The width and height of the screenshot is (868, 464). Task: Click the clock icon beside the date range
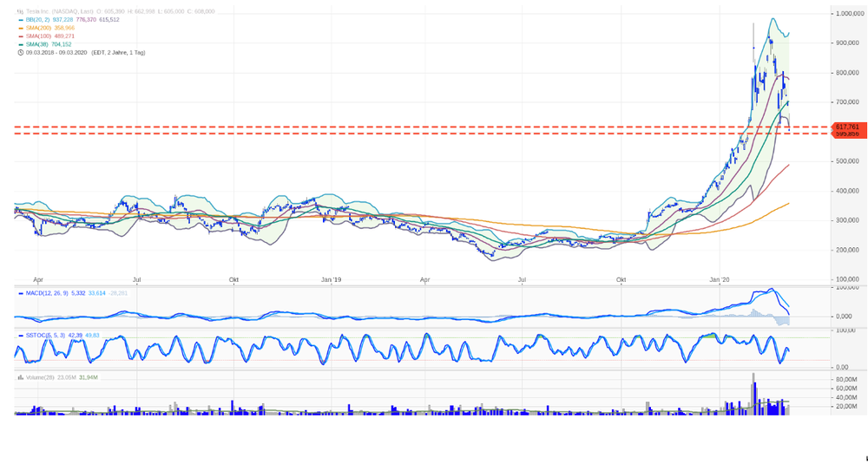coord(21,53)
